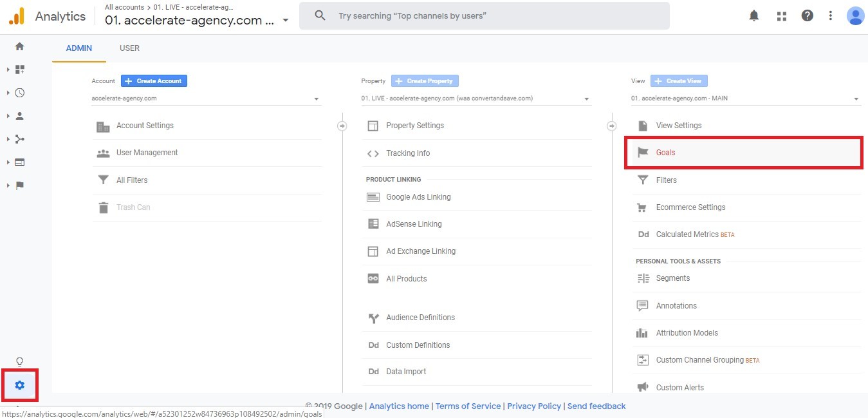Open Discover lightbulb icon
Image resolution: width=868 pixels, height=418 pixels.
[x=19, y=361]
